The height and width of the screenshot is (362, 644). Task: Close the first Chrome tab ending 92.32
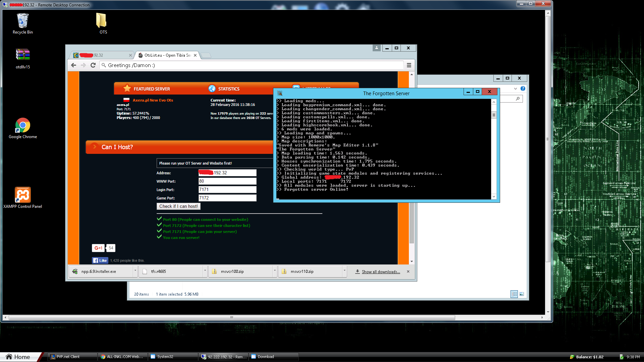[130, 55]
